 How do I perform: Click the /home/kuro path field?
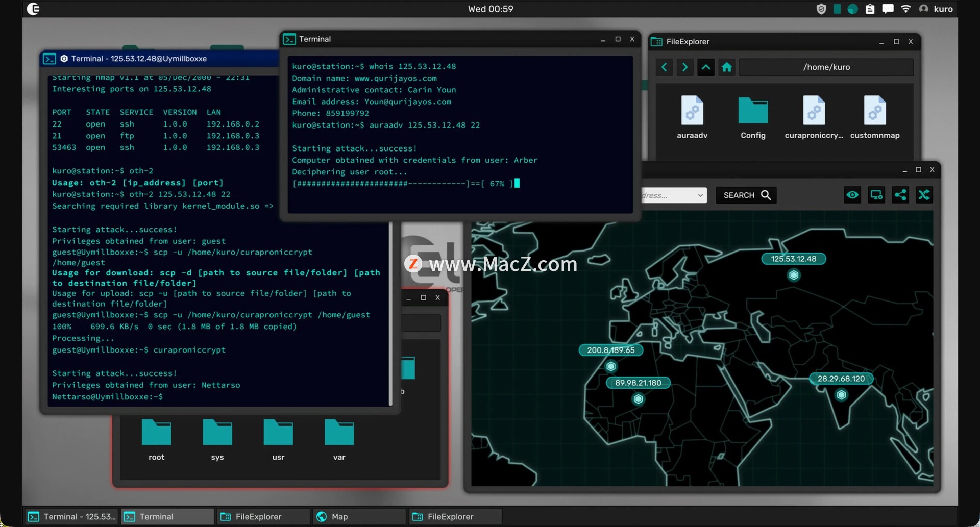click(826, 67)
